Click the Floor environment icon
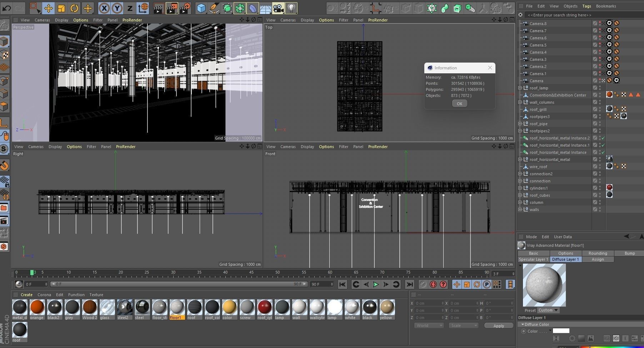 pos(265,8)
